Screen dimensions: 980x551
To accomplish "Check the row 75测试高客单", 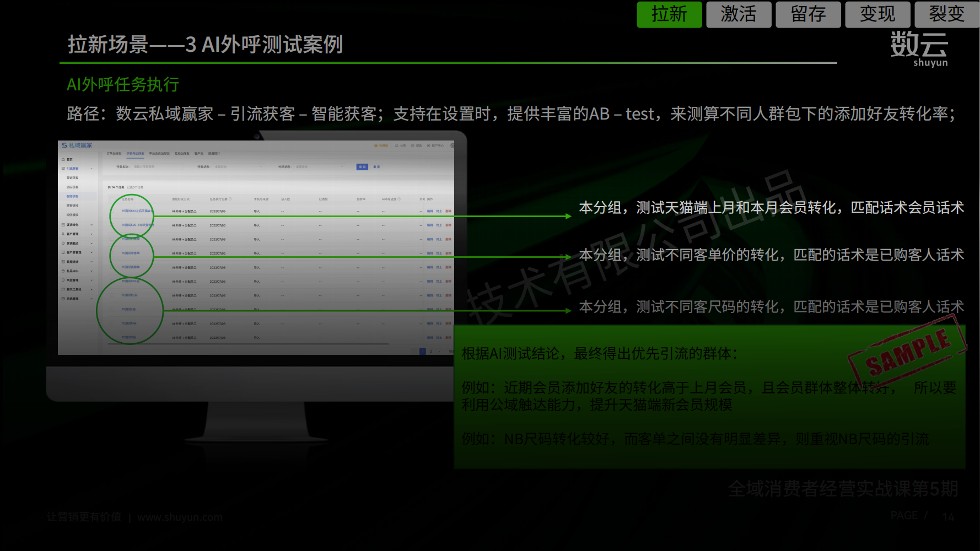I will click(x=112, y=267).
